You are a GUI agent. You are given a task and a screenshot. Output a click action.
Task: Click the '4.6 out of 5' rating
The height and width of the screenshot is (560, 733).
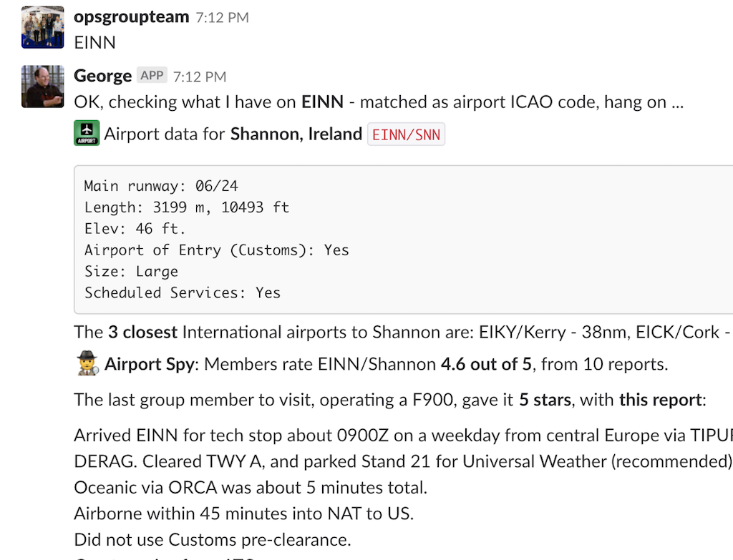point(486,365)
